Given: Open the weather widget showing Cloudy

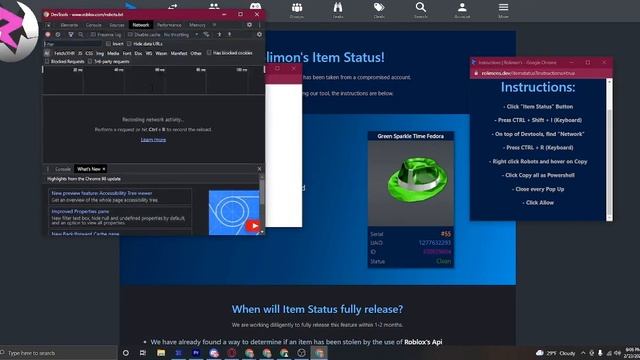Looking at the screenshot, I should click(556, 353).
